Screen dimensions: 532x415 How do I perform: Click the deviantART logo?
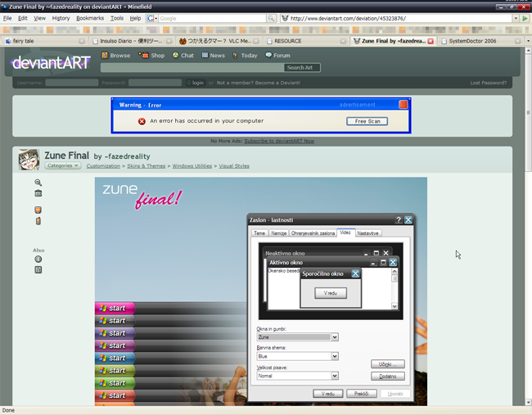click(52, 63)
